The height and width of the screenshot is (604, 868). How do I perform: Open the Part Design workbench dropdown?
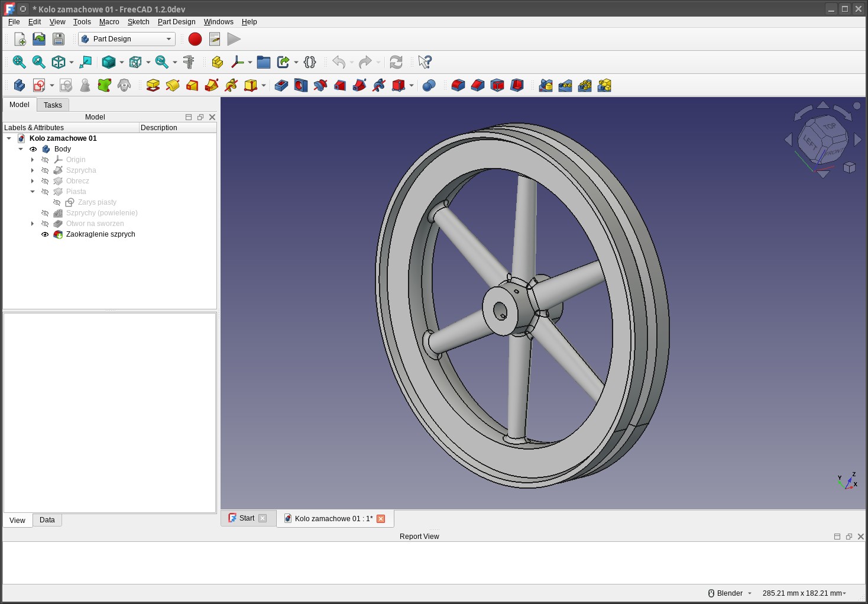coord(127,39)
